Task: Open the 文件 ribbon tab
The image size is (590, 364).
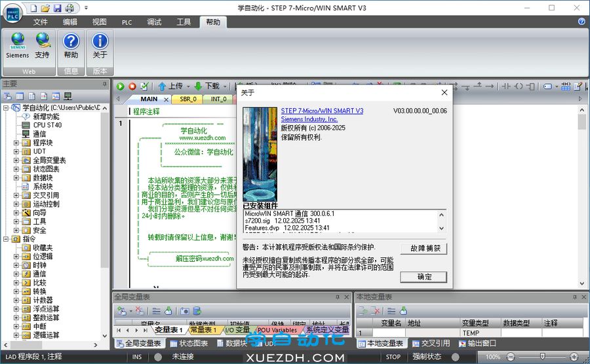Action: click(x=40, y=22)
